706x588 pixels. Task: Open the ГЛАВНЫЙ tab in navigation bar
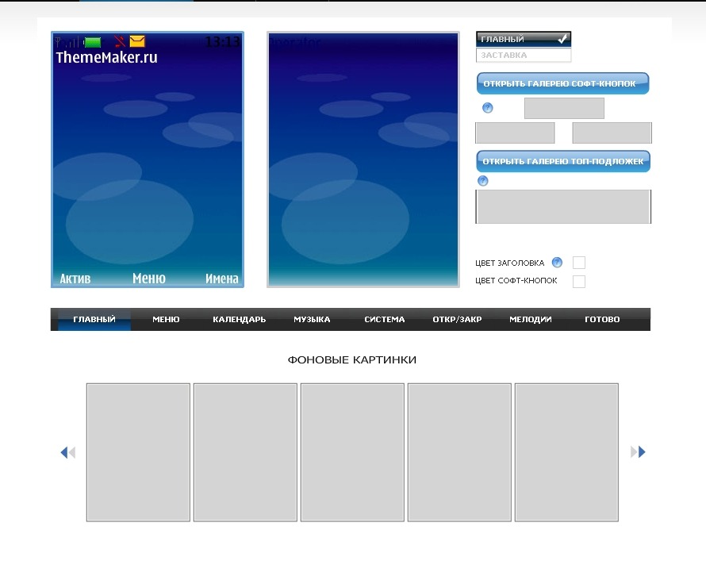pyautogui.click(x=94, y=320)
